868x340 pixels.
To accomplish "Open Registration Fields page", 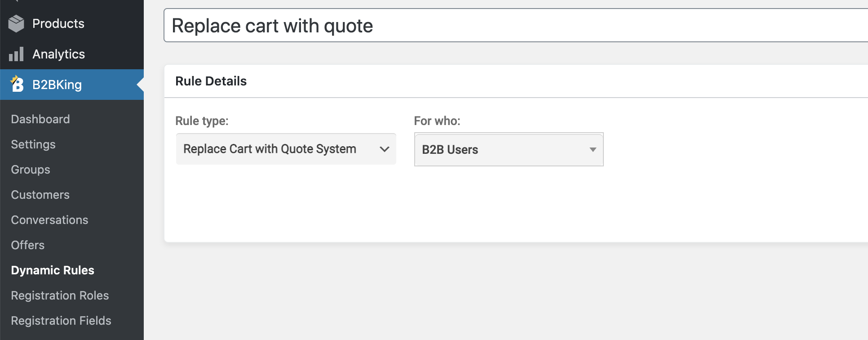I will pos(61,321).
